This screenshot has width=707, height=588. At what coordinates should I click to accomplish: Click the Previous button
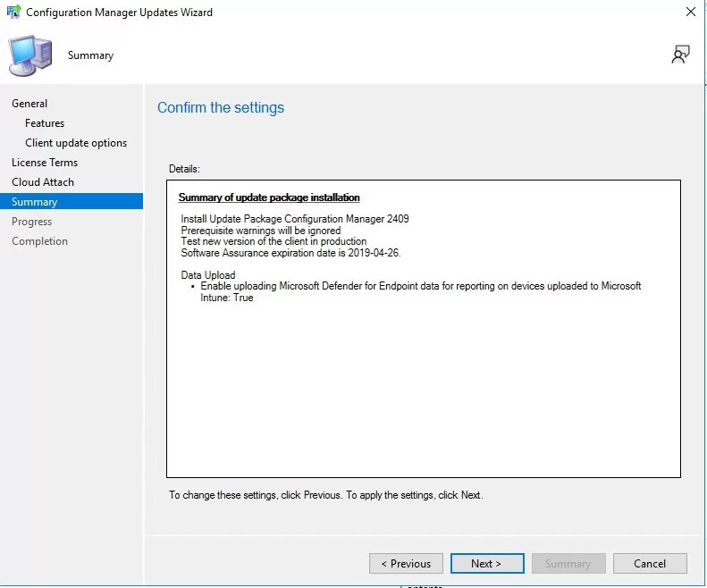click(406, 564)
